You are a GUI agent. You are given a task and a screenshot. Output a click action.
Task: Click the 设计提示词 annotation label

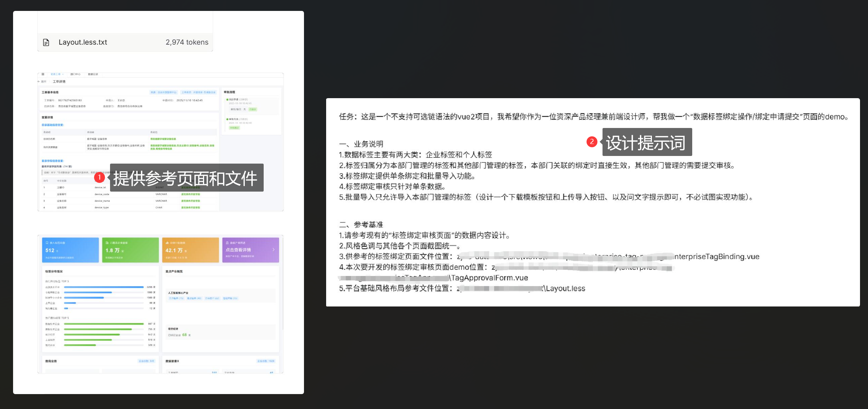(x=647, y=142)
